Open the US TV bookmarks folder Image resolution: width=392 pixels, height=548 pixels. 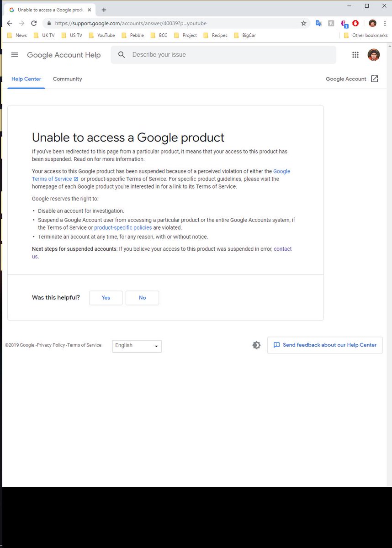(x=72, y=35)
